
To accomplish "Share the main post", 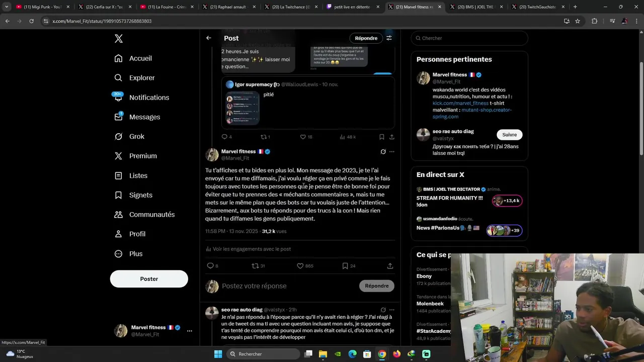I will (x=390, y=266).
